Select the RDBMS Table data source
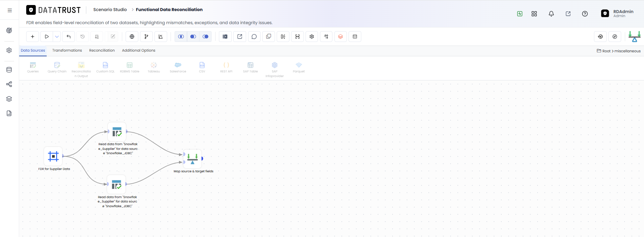This screenshot has width=644, height=237. [130, 67]
